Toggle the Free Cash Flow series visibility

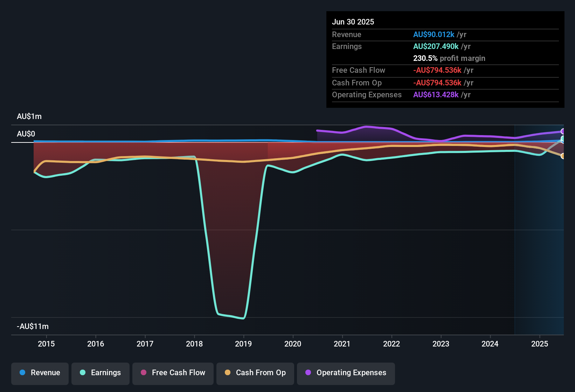(x=173, y=373)
